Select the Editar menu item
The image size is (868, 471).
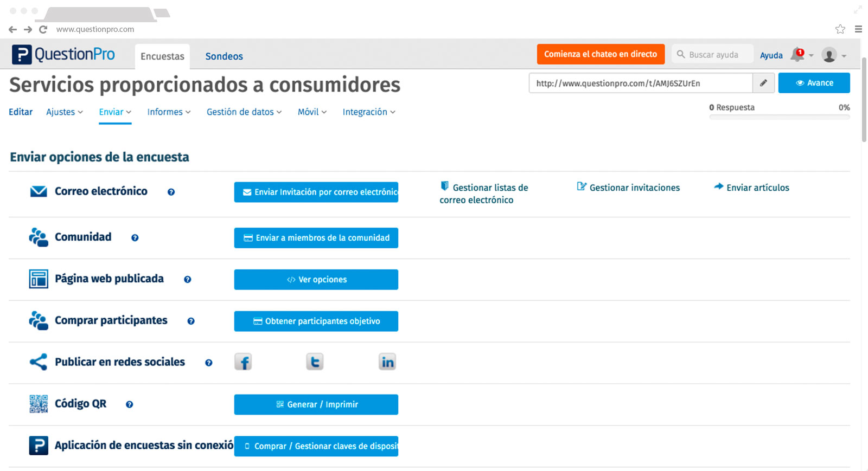pyautogui.click(x=21, y=112)
